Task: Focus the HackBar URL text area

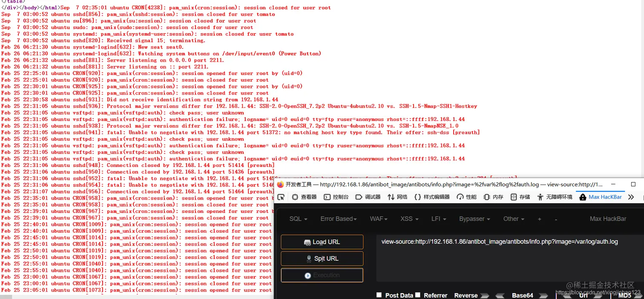Action: click(510, 258)
